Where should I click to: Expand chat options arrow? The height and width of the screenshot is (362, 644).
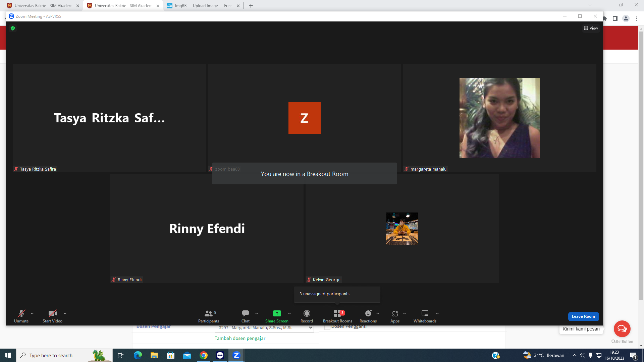click(x=257, y=313)
